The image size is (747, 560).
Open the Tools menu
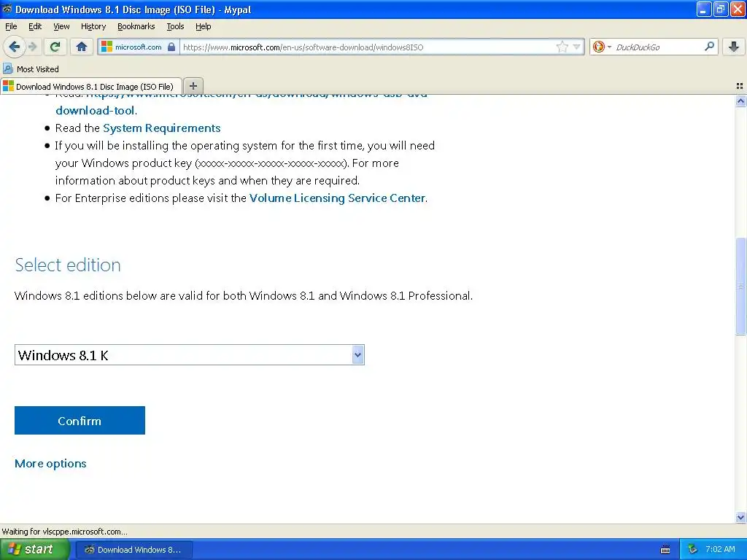coord(175,26)
